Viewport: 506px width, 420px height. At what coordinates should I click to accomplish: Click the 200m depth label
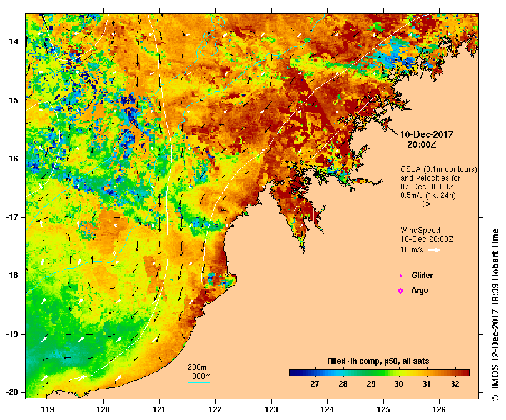pyautogui.click(x=197, y=367)
